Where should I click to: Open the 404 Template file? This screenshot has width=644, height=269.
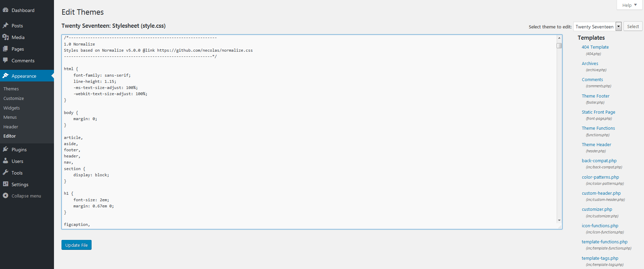coord(595,47)
